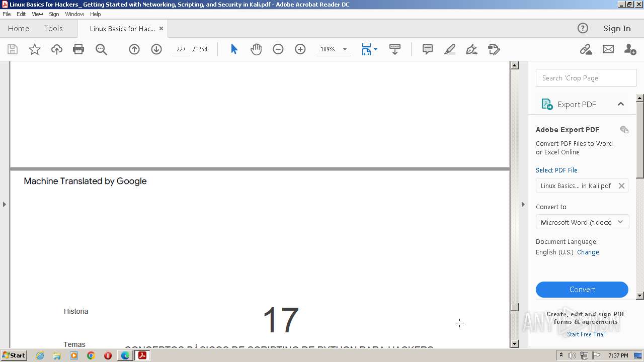Zoom out with the minus circle

[x=278, y=49]
